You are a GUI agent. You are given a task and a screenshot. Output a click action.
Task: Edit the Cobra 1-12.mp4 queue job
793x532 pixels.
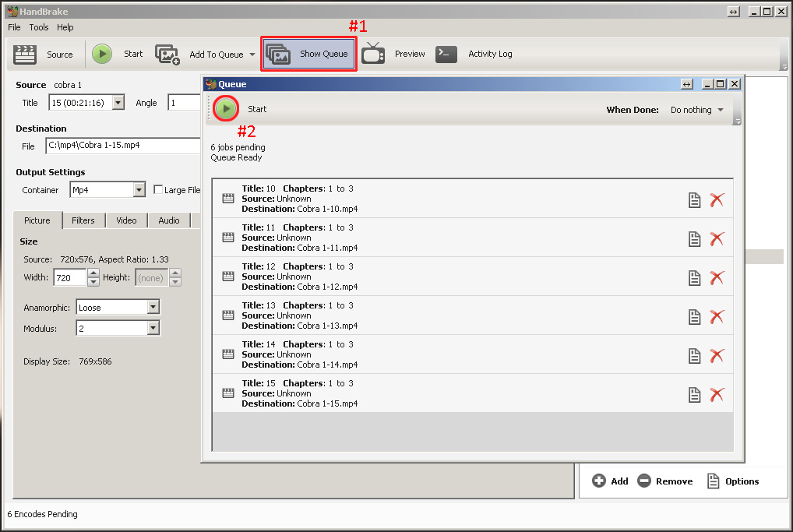[x=694, y=278]
